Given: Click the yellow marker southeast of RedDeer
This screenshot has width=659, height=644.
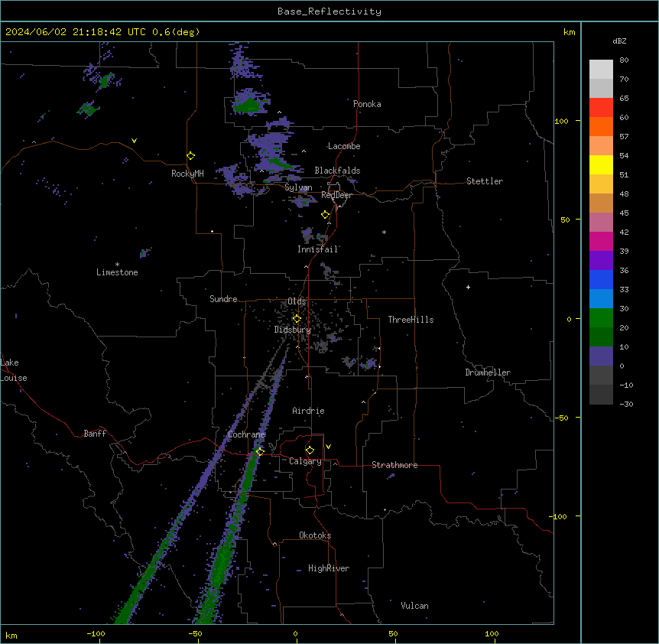Looking at the screenshot, I should (326, 215).
